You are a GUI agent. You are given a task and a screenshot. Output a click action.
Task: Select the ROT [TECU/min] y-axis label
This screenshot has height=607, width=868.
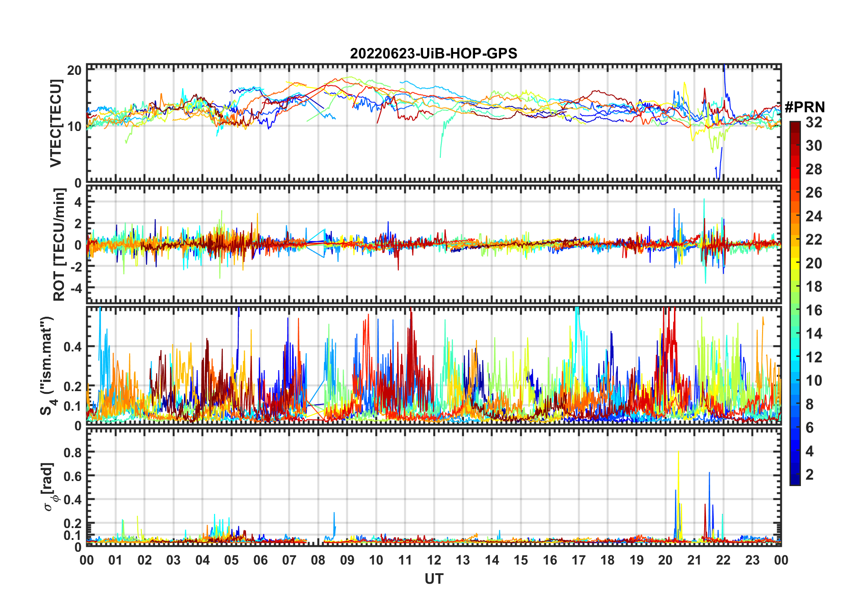pos(59,245)
